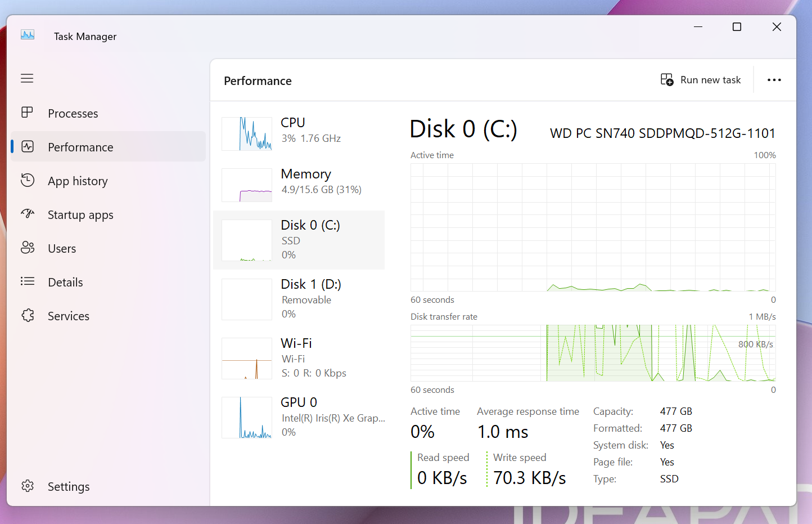
Task: Open the hamburger navigation menu
Action: point(27,78)
